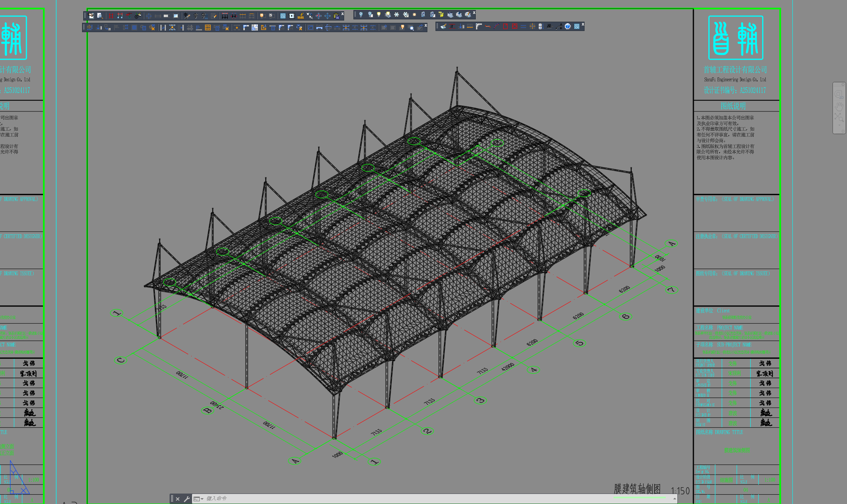Toggle the sun thaw layers icon
847x504 pixels.
(x=414, y=14)
